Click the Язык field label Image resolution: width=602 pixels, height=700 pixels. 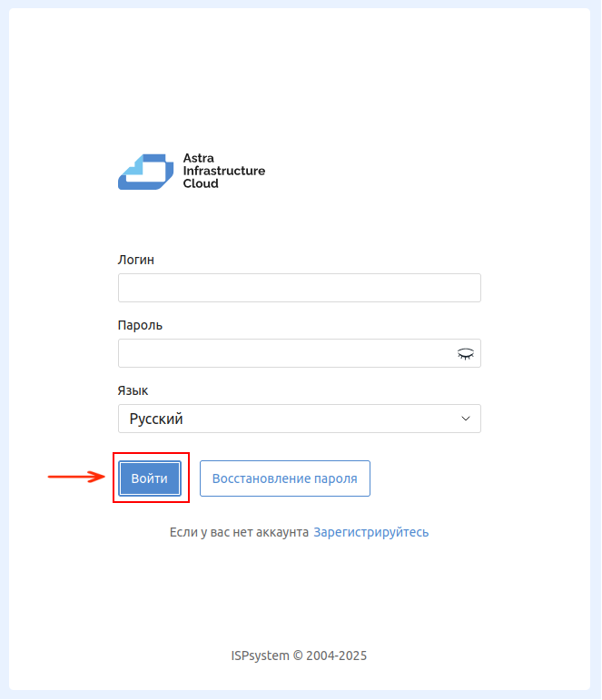[x=133, y=390]
